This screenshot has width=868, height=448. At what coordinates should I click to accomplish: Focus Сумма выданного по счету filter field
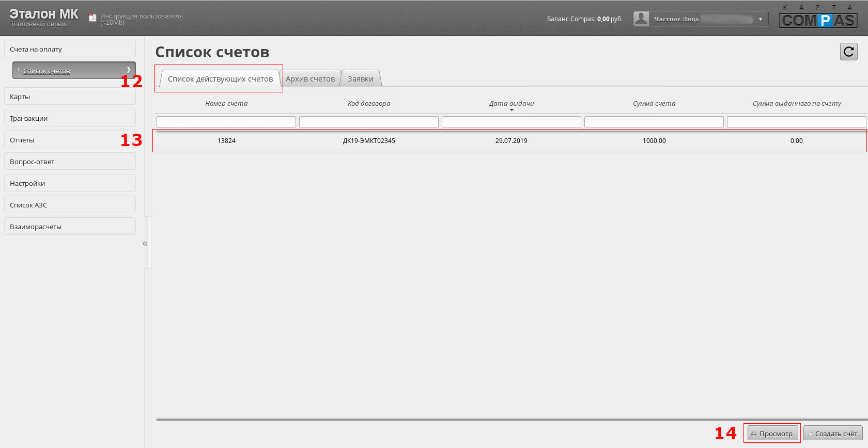[796, 122]
